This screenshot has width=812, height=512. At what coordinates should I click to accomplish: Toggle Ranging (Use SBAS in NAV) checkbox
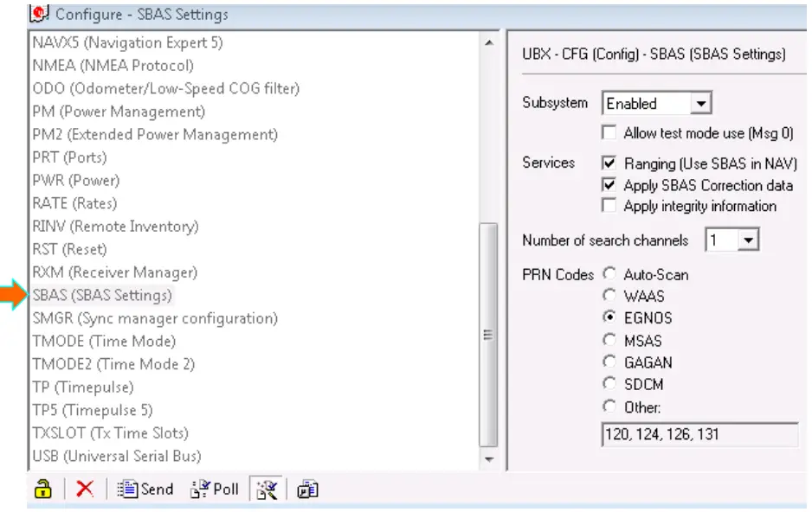pos(609,163)
